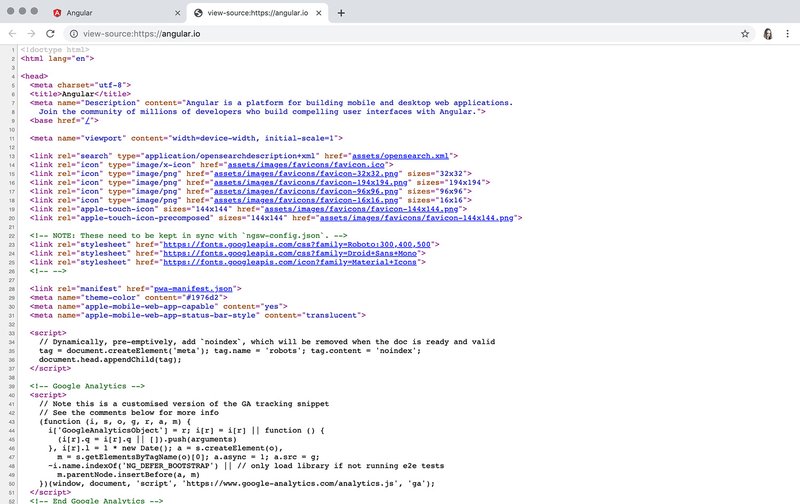Image resolution: width=800 pixels, height=504 pixels.
Task: Click the m.parentNode.insertBefore(a, m) line
Action: pyautogui.click(x=129, y=474)
